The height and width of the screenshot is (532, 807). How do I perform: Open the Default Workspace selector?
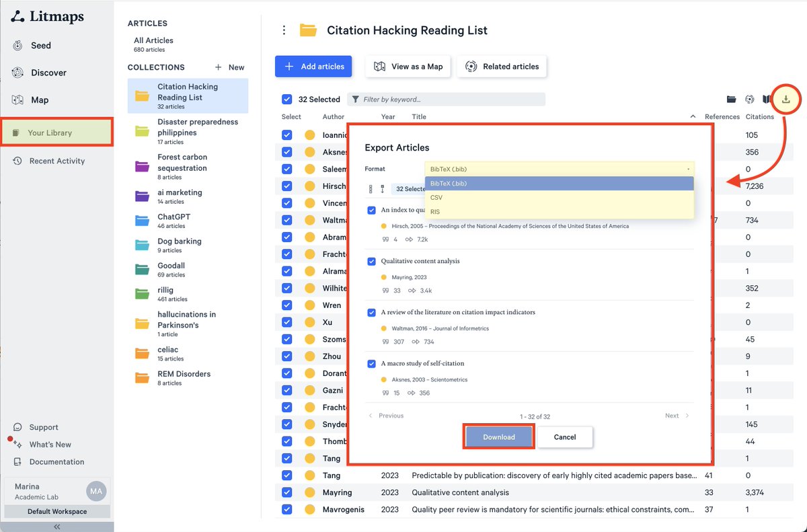click(x=57, y=512)
